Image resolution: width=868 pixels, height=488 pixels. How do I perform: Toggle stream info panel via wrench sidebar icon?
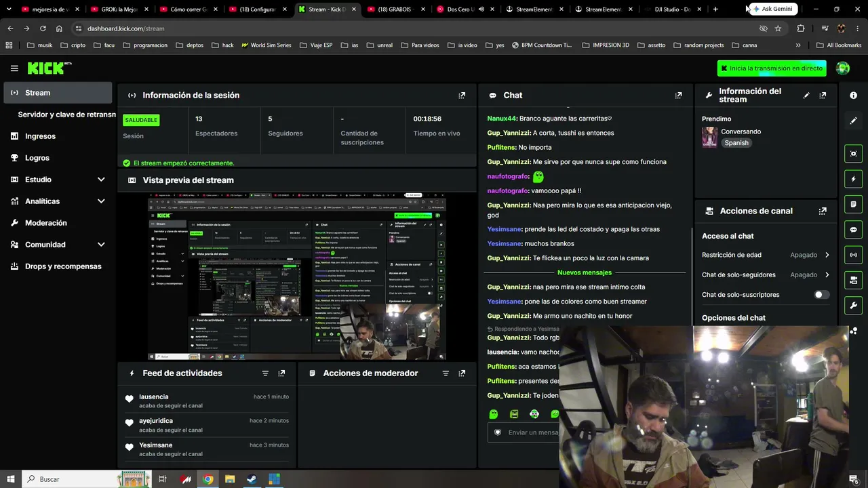(x=853, y=305)
